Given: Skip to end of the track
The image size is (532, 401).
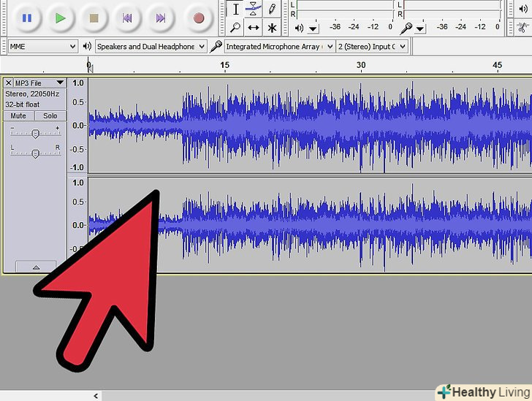Looking at the screenshot, I should pos(161,18).
